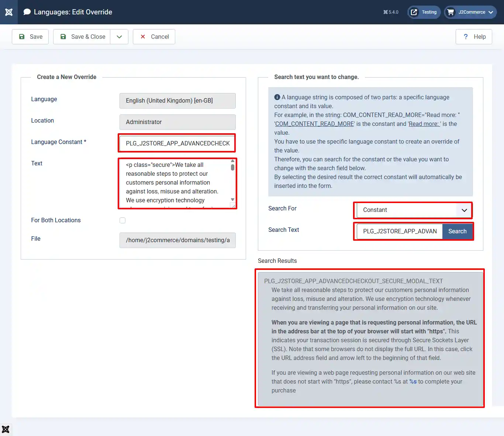Click the For Both Locations label
Screen dimensions: 504x436
coord(56,220)
